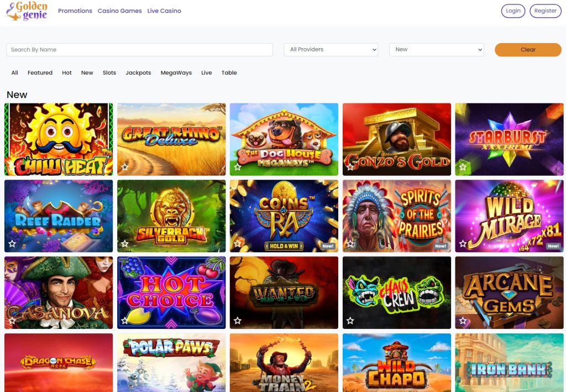The height and width of the screenshot is (392, 566).
Task: Star the Hot Choice slot game
Action: (x=125, y=321)
